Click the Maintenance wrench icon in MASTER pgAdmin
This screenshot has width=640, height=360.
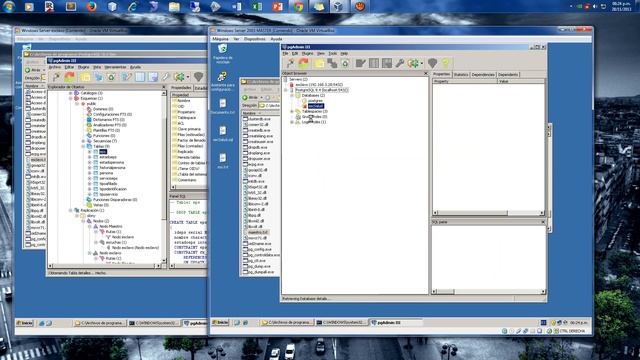coord(400,63)
